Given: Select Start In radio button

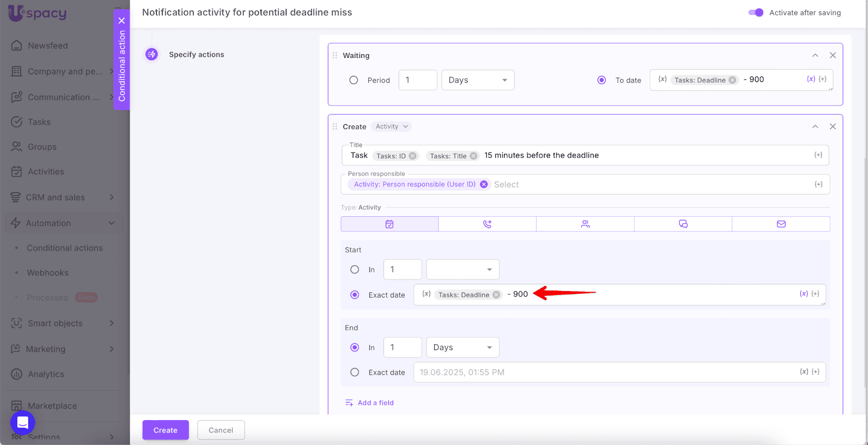Looking at the screenshot, I should 355,269.
